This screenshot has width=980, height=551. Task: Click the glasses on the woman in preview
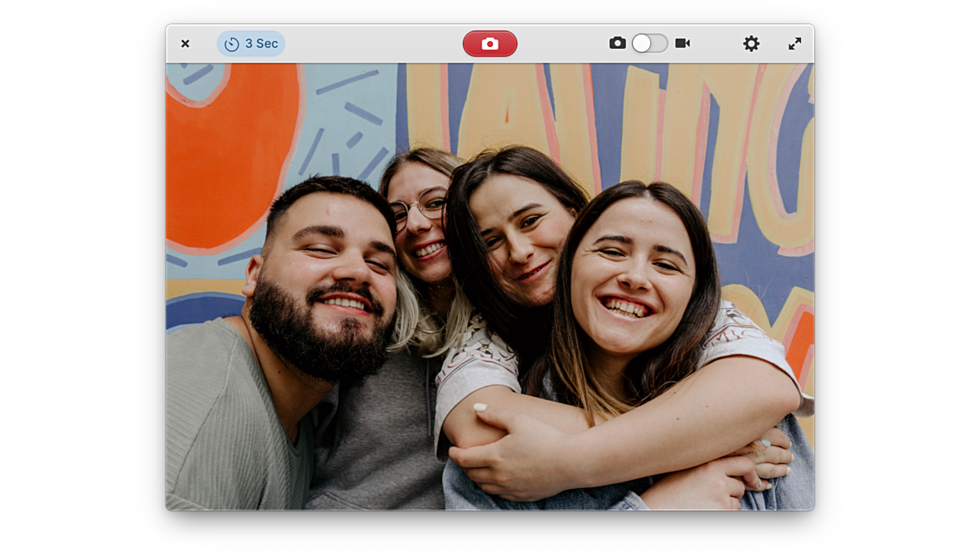[x=422, y=206]
